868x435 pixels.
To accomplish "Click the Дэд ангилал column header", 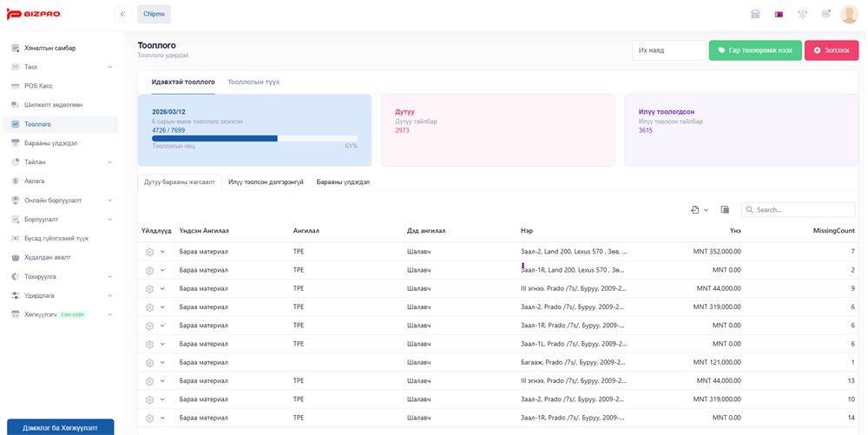I will pyautogui.click(x=426, y=231).
